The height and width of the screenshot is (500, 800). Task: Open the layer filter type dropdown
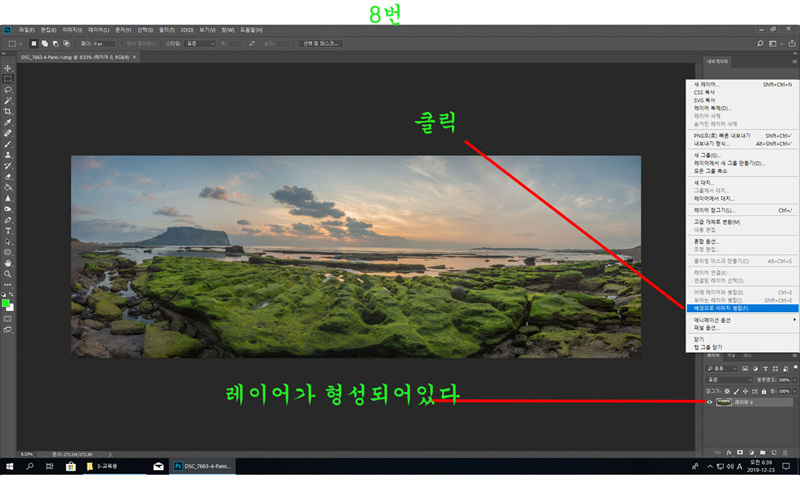[721, 368]
